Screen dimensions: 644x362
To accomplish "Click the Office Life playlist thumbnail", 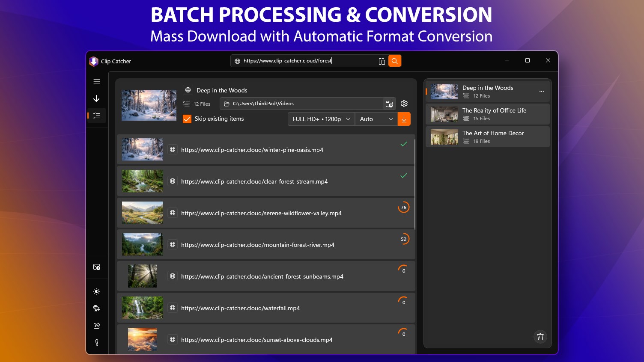I will pyautogui.click(x=444, y=114).
